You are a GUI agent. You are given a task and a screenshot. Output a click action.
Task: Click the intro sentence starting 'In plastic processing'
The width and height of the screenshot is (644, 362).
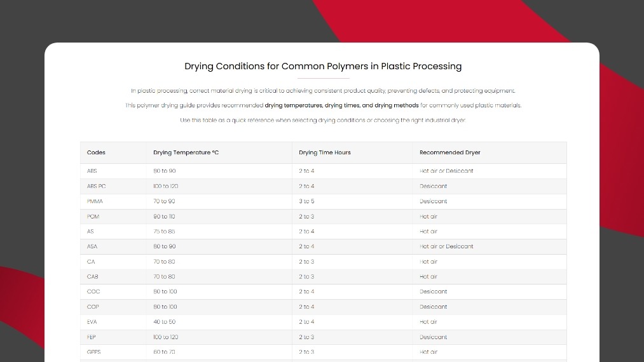323,91
